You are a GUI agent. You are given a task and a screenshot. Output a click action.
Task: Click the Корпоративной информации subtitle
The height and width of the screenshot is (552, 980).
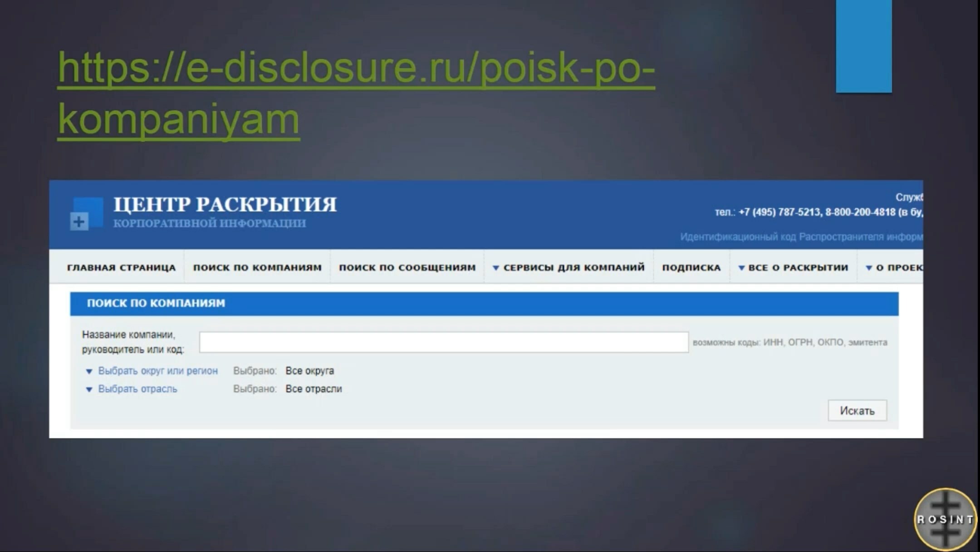(210, 223)
